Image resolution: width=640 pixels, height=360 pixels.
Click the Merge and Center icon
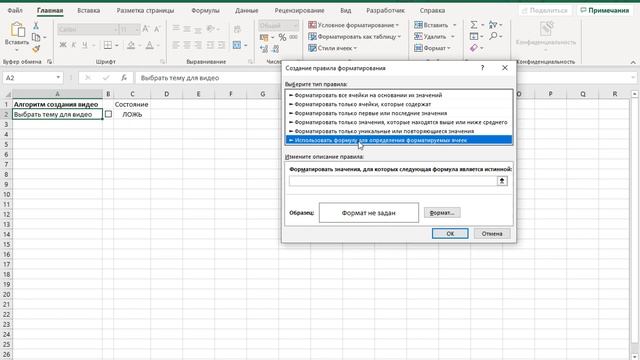pos(237,45)
